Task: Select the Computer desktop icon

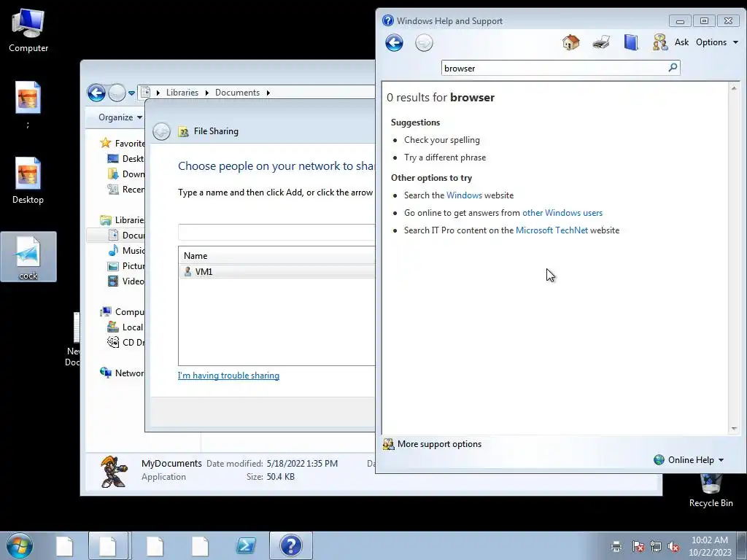Action: click(x=28, y=31)
